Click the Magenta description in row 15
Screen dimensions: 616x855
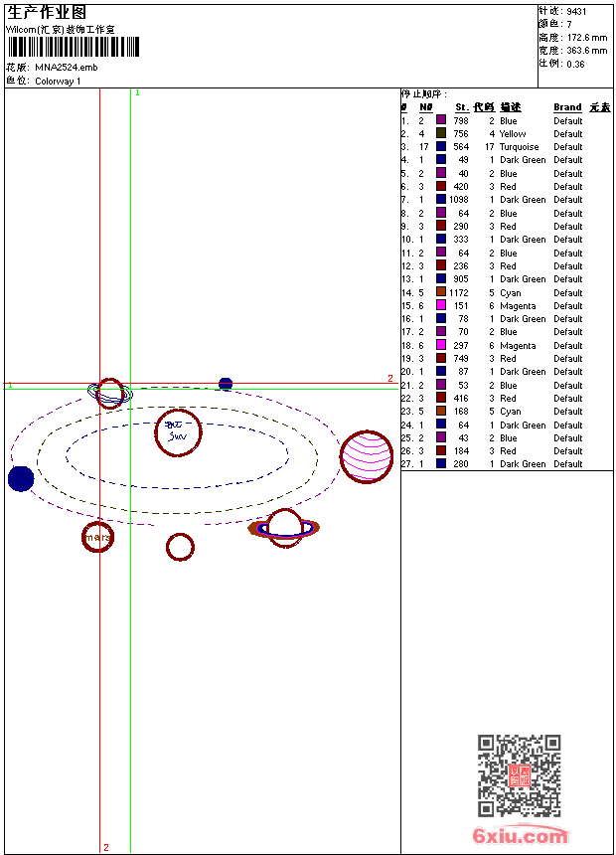tap(518, 306)
